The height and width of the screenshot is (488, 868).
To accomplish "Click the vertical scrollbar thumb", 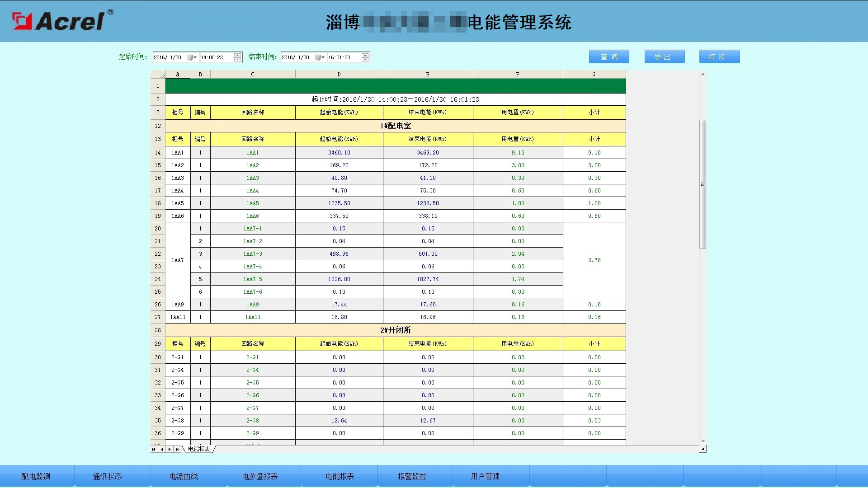I will pos(703,184).
